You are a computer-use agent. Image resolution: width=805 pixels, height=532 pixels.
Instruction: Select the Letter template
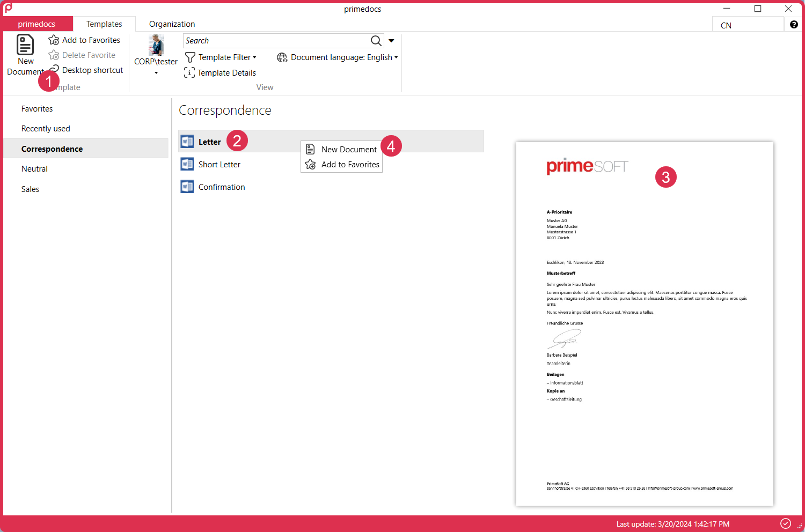331,142
